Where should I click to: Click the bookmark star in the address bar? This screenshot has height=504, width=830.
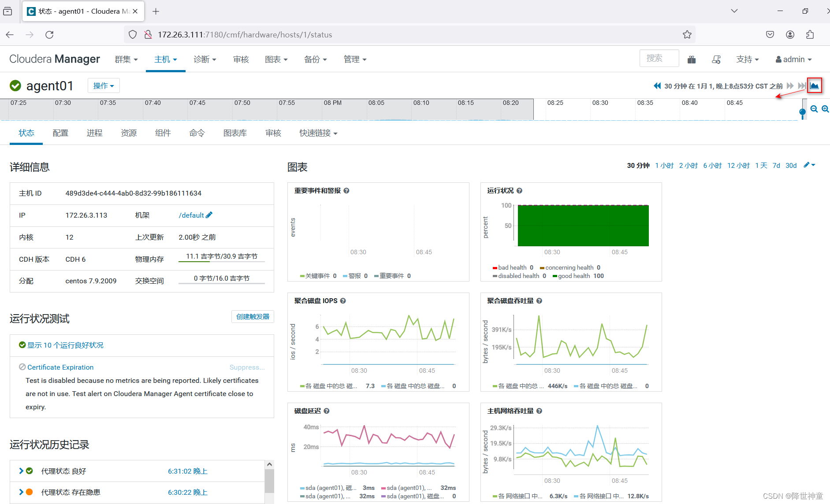[x=687, y=34]
